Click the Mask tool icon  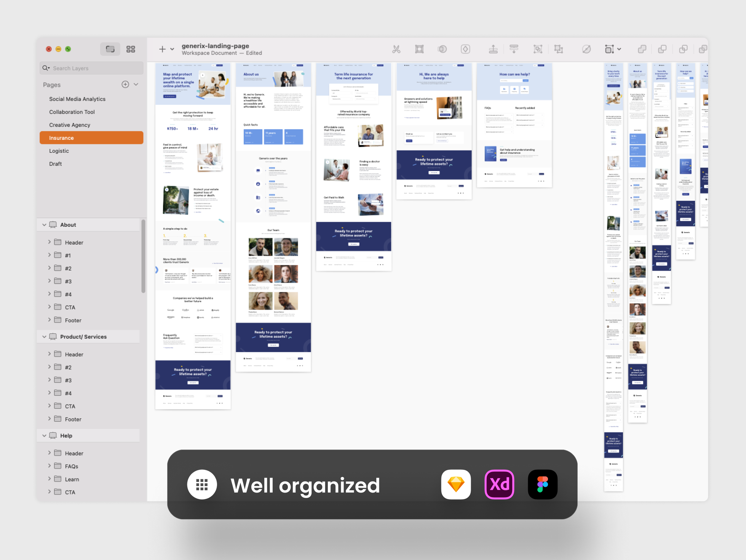click(x=442, y=49)
